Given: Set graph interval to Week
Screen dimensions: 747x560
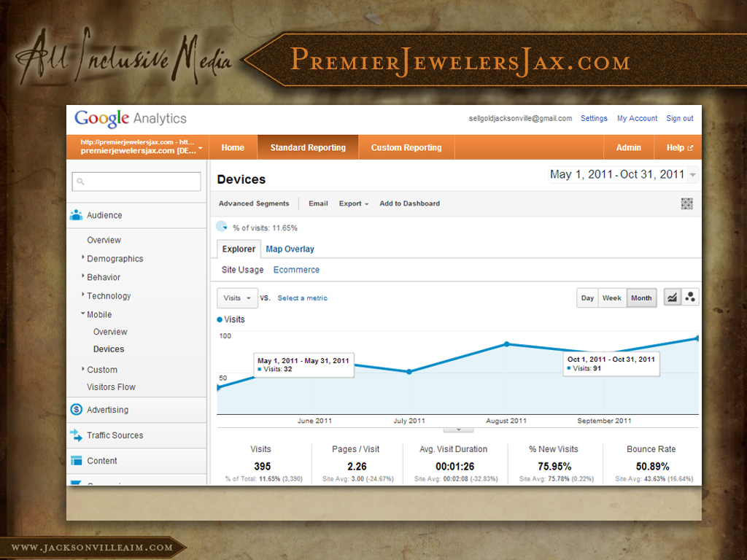Looking at the screenshot, I should [611, 298].
